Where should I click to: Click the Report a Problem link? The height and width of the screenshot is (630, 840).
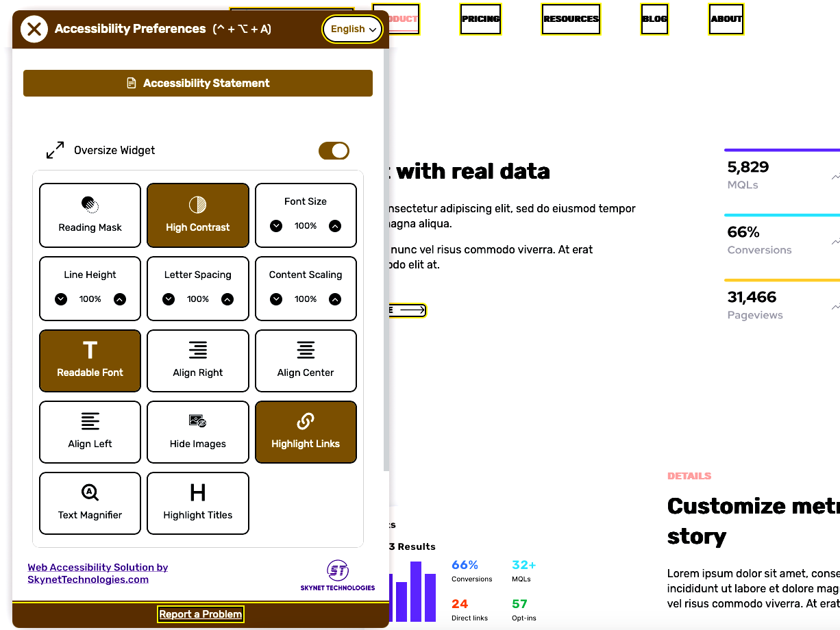click(x=200, y=614)
